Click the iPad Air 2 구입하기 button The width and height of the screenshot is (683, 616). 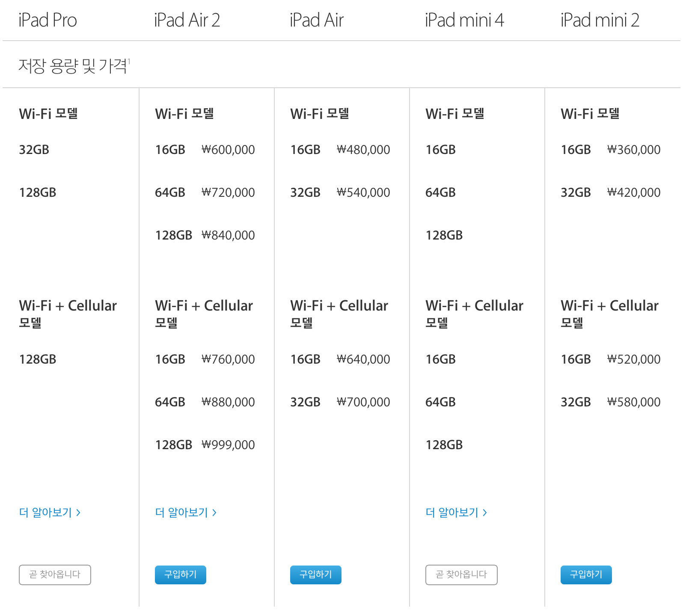tap(180, 575)
